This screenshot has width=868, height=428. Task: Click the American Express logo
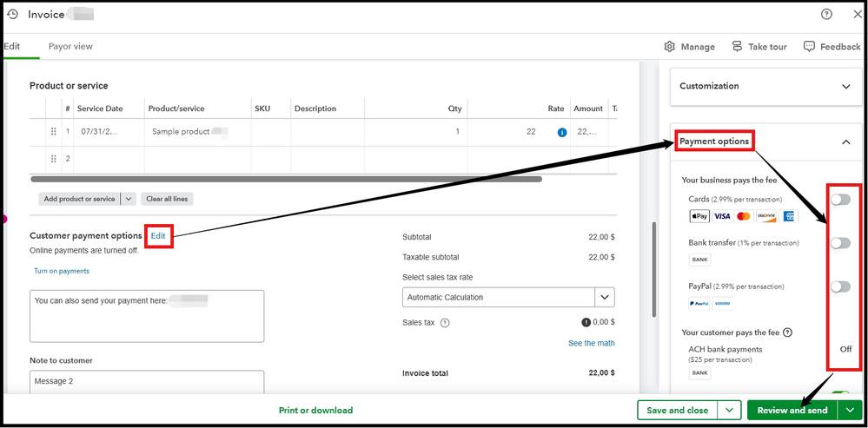pos(788,216)
